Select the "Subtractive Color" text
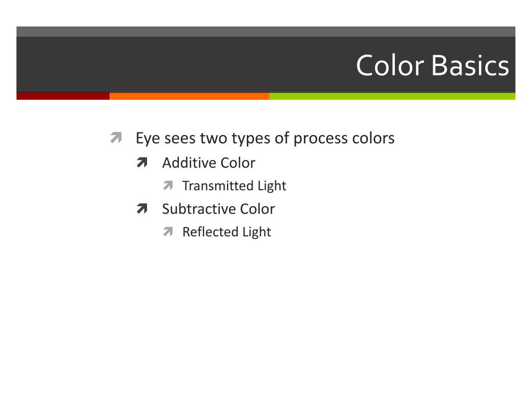532x399 pixels. click(219, 209)
